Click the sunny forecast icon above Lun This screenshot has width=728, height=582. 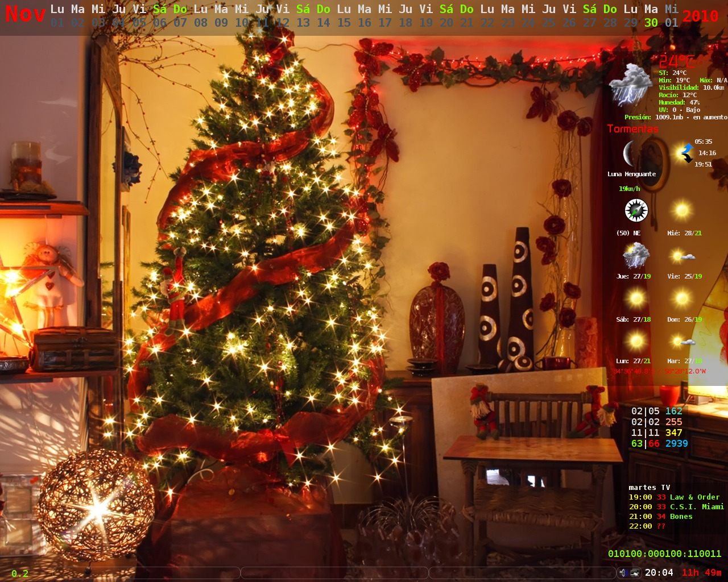pos(636,341)
